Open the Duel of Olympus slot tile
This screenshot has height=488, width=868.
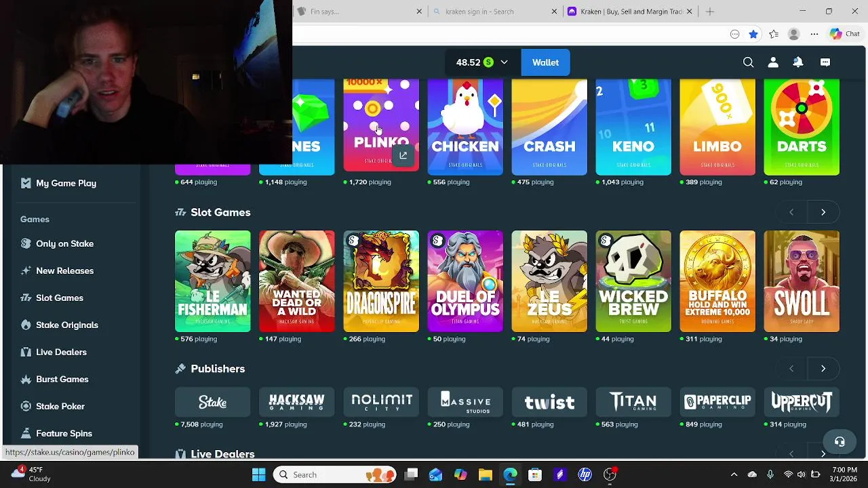465,281
